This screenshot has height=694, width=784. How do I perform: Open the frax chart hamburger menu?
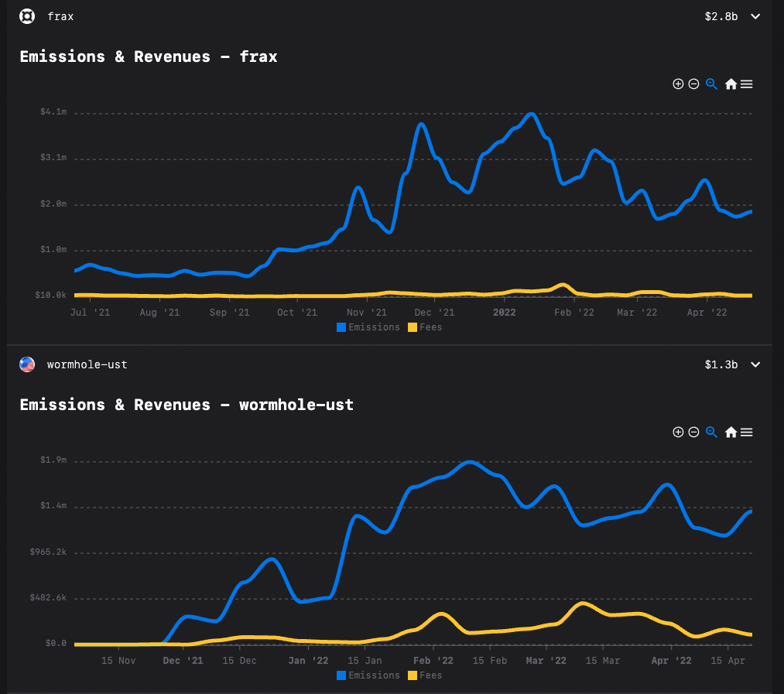746,84
